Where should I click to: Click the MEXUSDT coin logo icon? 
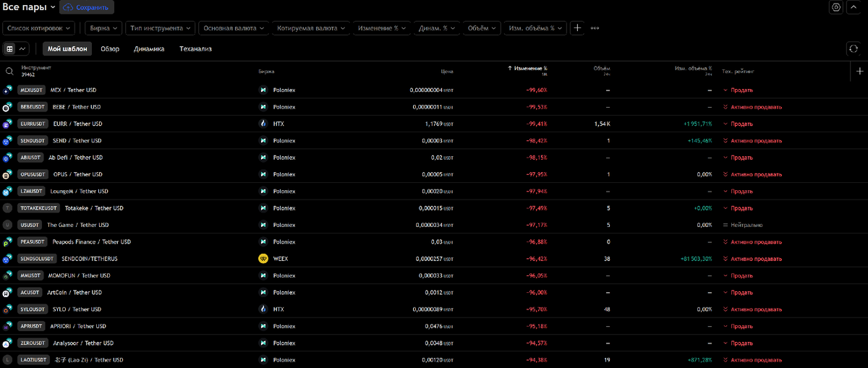(8, 90)
